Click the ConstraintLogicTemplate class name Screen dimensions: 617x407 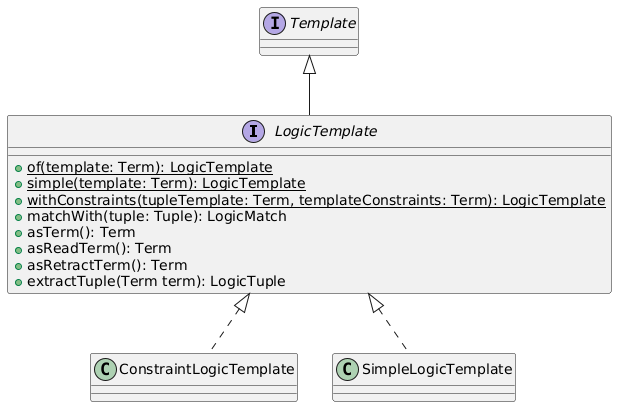point(206,369)
